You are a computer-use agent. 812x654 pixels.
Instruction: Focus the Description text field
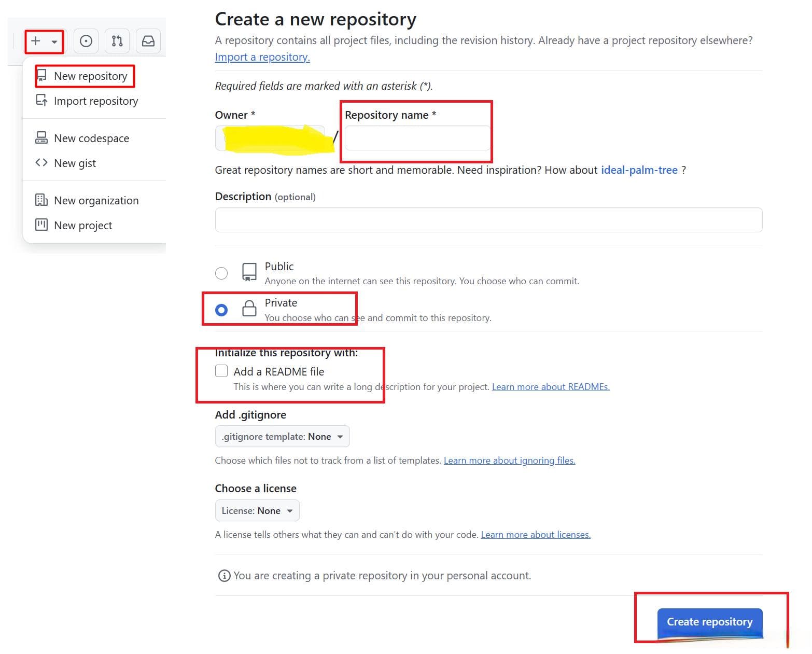tap(488, 220)
